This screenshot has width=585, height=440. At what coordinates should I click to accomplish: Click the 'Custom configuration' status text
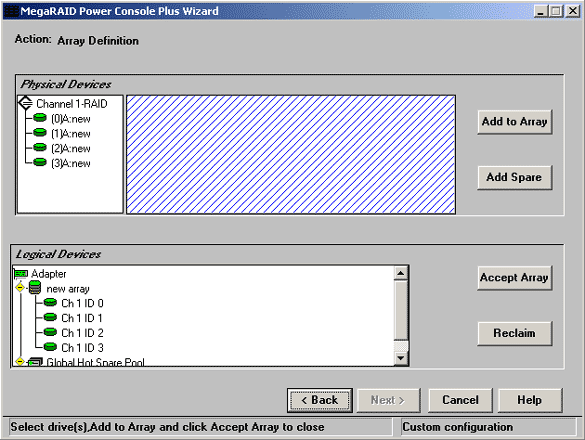click(x=458, y=427)
